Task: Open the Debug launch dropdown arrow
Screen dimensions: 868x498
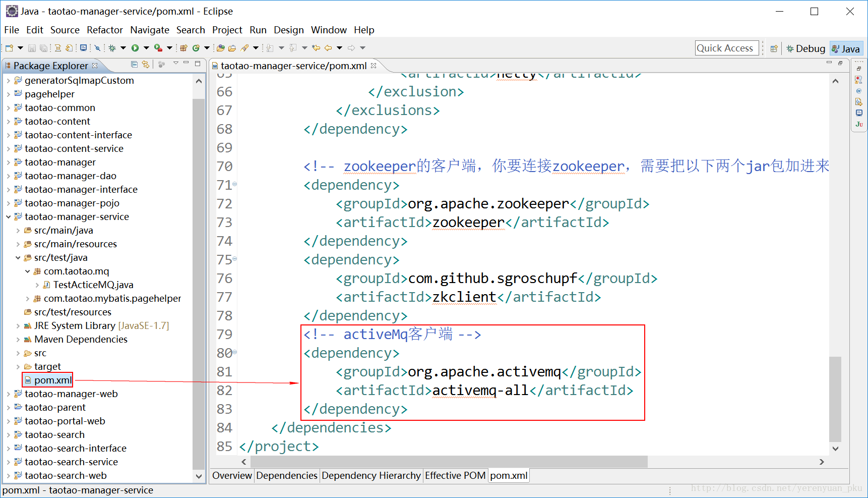Action: tap(123, 48)
